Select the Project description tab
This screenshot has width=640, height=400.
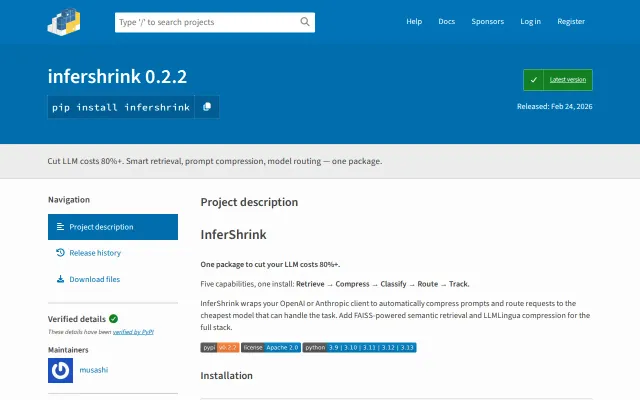(113, 227)
